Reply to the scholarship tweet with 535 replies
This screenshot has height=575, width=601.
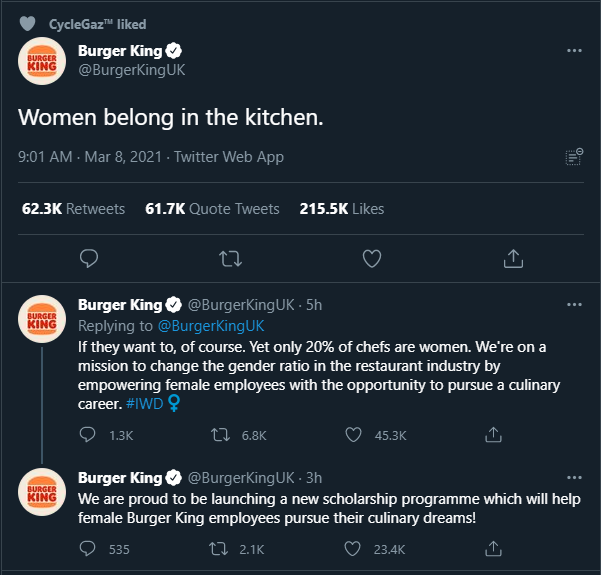88,548
